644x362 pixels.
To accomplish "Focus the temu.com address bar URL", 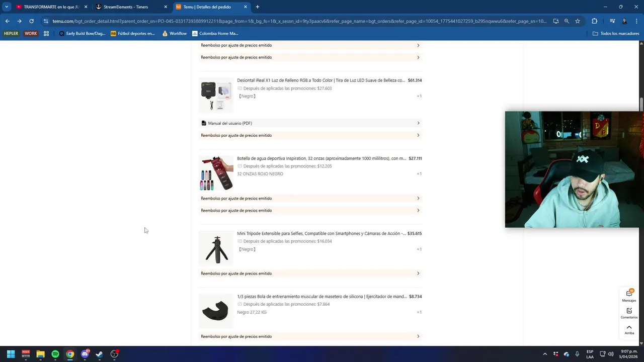I will coord(299,21).
